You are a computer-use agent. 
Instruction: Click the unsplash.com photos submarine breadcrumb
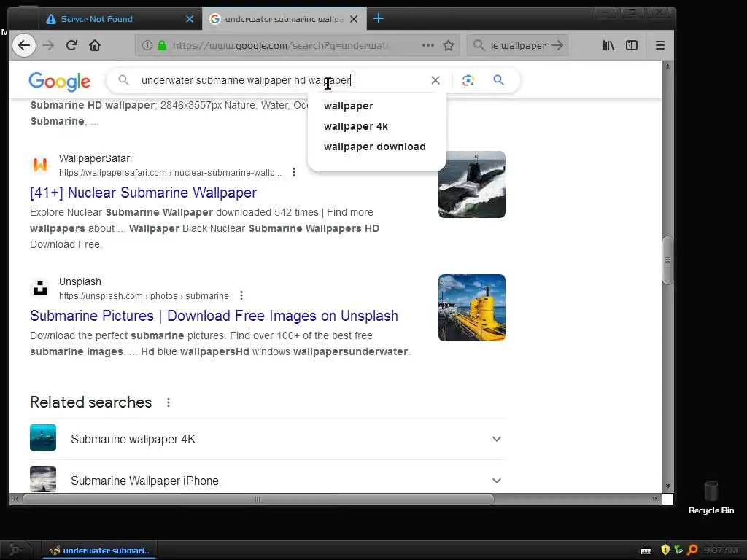coord(144,296)
